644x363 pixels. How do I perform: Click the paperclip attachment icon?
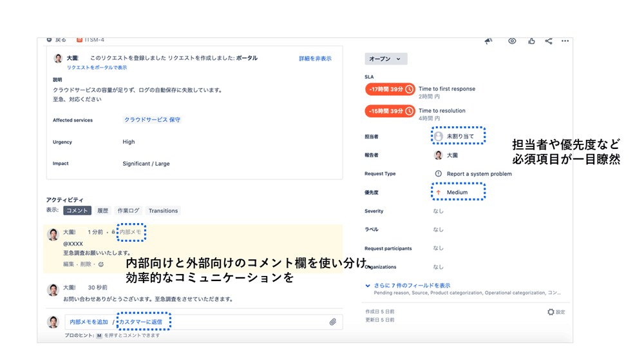pyautogui.click(x=333, y=322)
